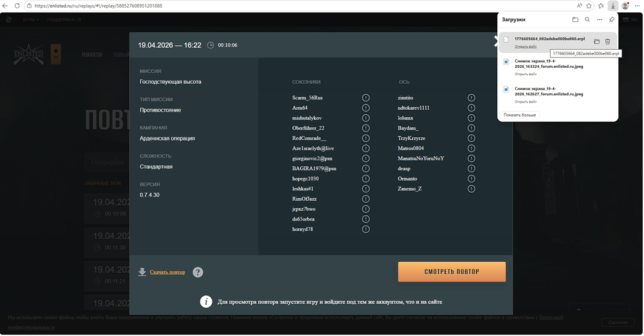
Task: Click Показать больше in downloads
Action: point(520,115)
